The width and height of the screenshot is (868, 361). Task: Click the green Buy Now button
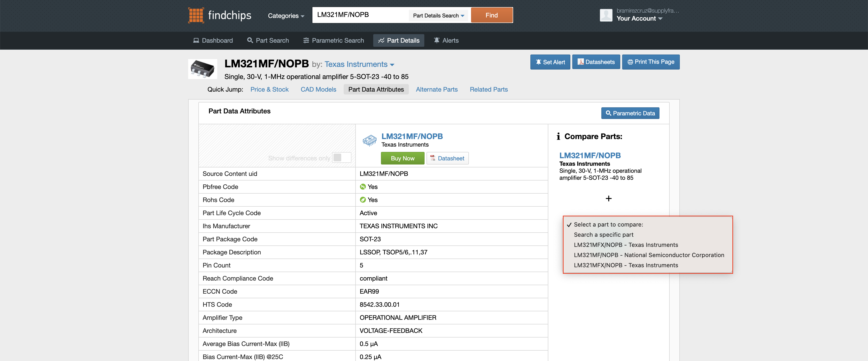(402, 158)
